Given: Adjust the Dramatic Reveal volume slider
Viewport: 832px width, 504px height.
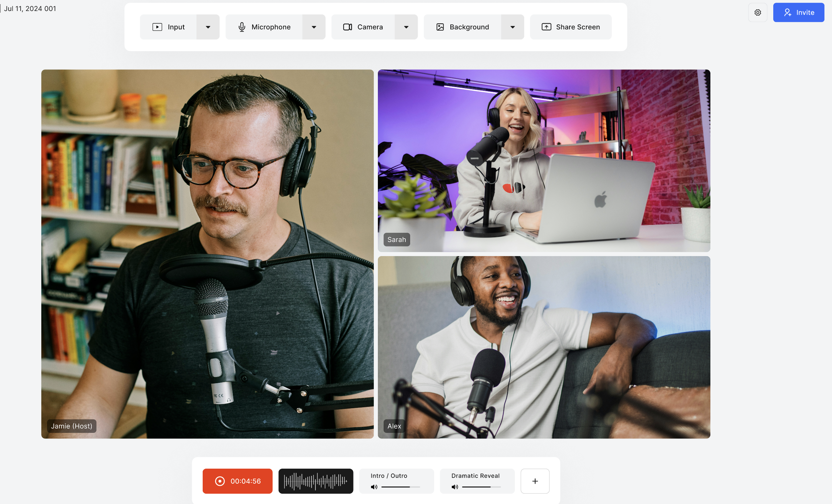Looking at the screenshot, I should [x=481, y=487].
